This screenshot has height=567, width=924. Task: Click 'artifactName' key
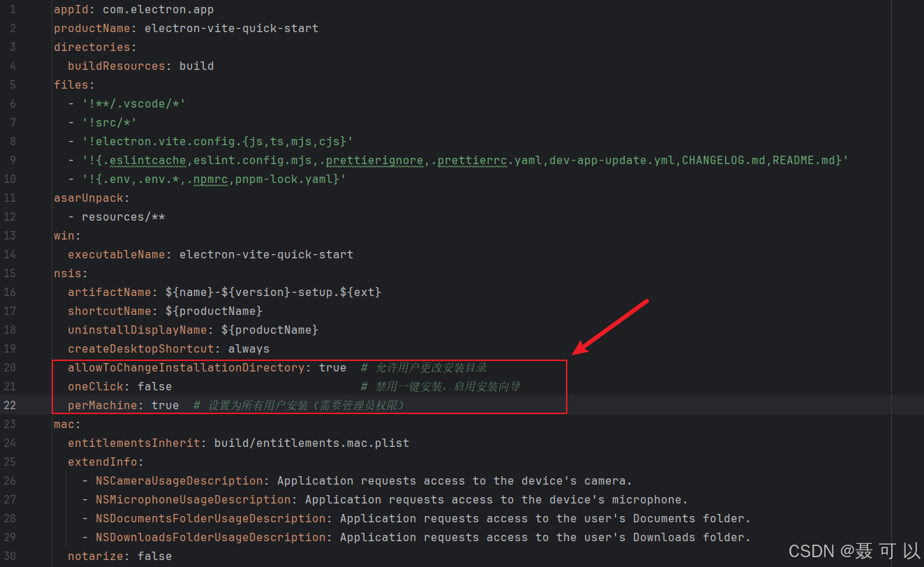coord(110,293)
